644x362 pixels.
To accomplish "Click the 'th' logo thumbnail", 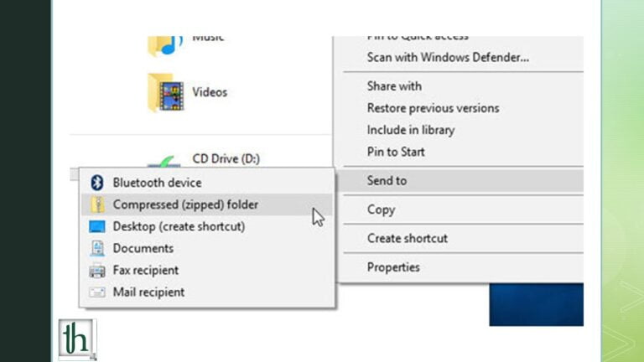I will tap(77, 339).
